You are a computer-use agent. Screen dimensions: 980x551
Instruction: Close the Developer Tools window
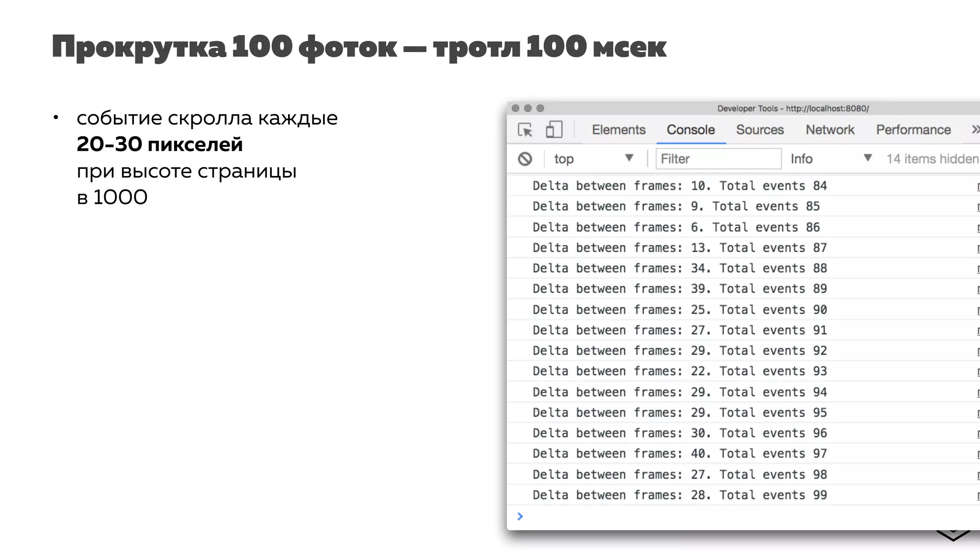coord(515,108)
